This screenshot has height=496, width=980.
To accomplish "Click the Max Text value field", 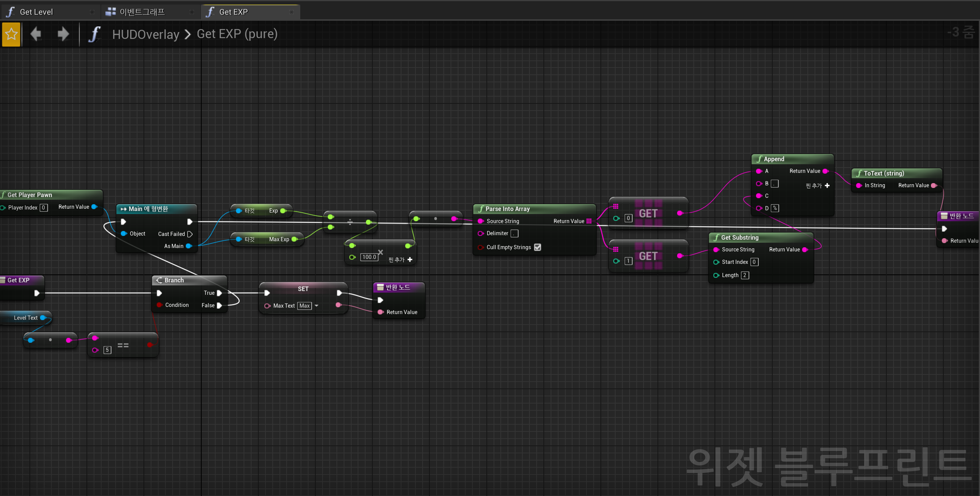I will (x=304, y=306).
